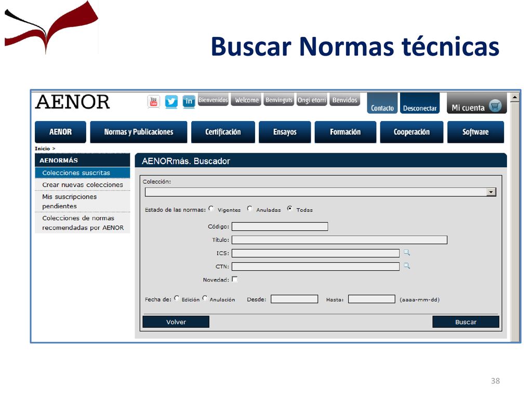This screenshot has height=399, width=532.
Task: Open the Cooperación menu
Action: click(x=411, y=132)
